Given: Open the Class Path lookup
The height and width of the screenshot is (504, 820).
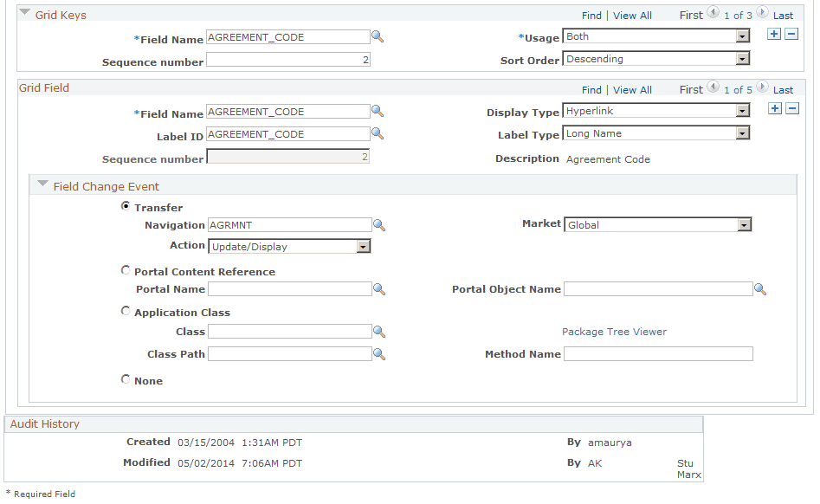Looking at the screenshot, I should [x=379, y=353].
